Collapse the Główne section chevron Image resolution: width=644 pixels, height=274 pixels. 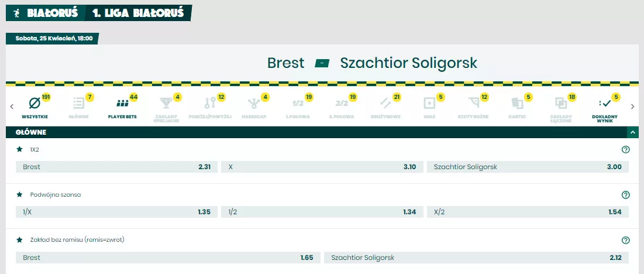(x=632, y=133)
